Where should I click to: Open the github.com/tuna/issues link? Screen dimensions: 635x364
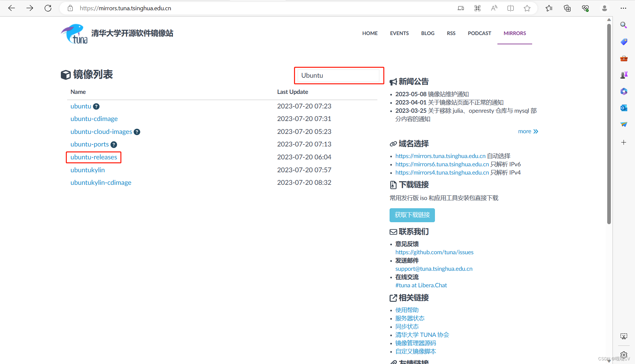coord(434,252)
